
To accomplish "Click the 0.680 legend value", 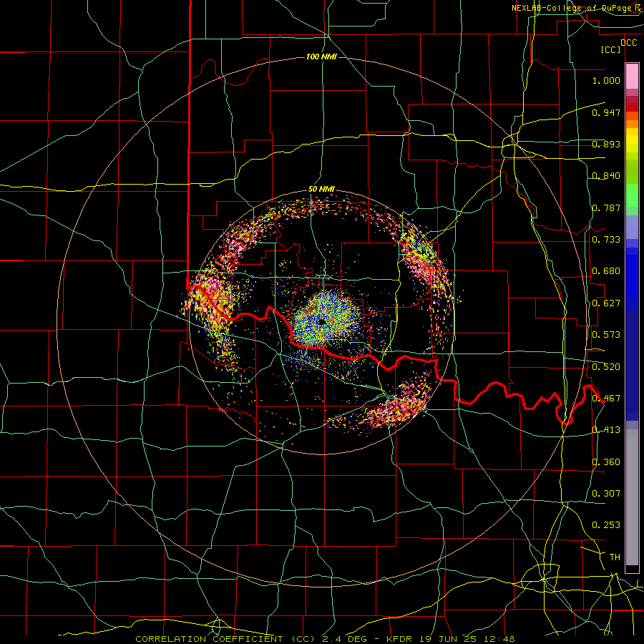I will [x=606, y=271].
